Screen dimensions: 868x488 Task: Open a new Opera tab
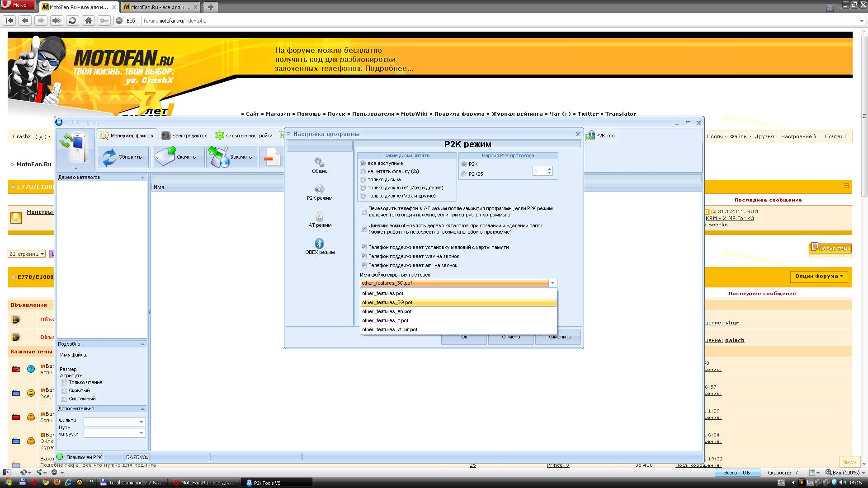point(211,7)
